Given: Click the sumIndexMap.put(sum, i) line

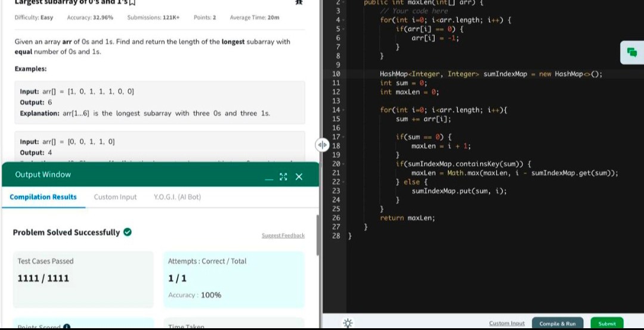Looking at the screenshot, I should coord(459,191).
